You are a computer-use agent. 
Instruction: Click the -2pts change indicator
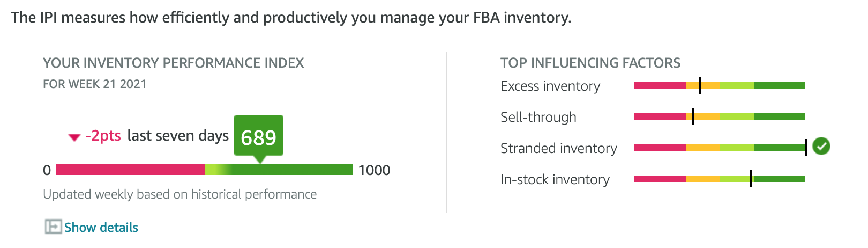103,136
